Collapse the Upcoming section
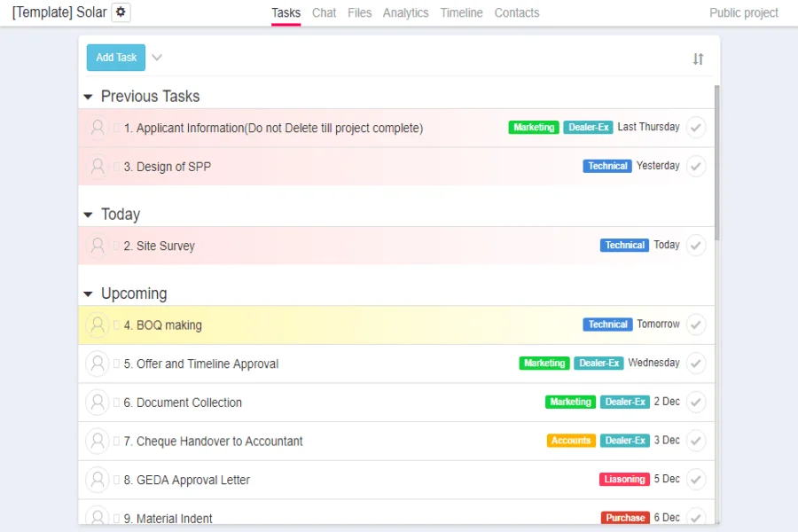Image resolution: width=798 pixels, height=532 pixels. point(88,293)
